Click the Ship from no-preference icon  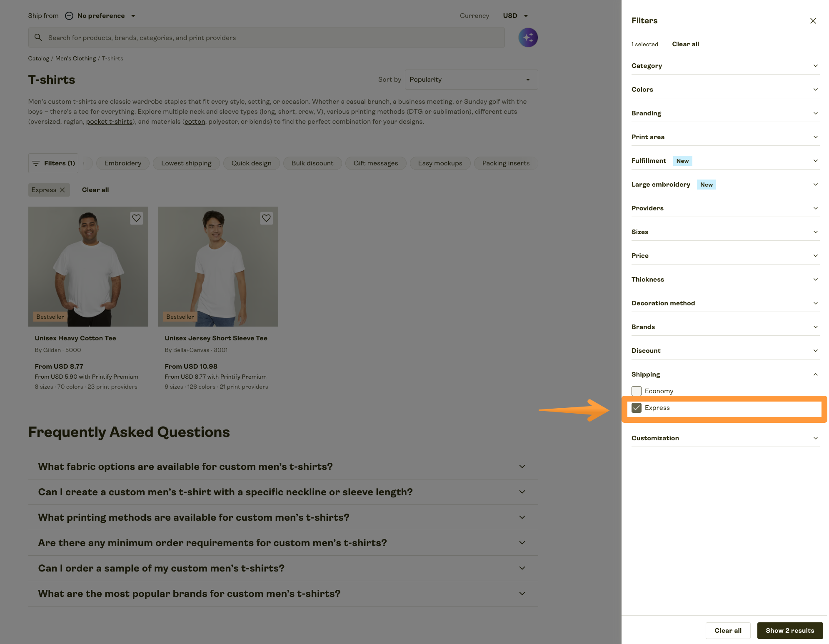tap(69, 15)
